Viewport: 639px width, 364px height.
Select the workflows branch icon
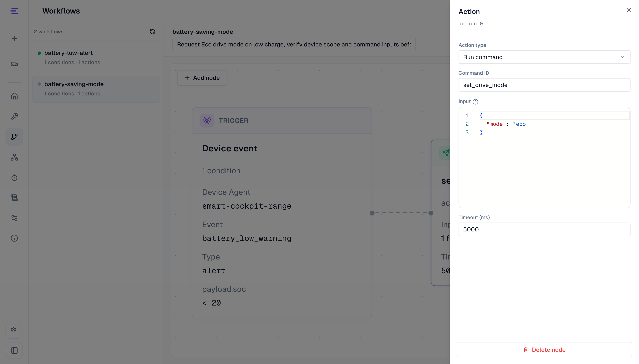coord(14,137)
